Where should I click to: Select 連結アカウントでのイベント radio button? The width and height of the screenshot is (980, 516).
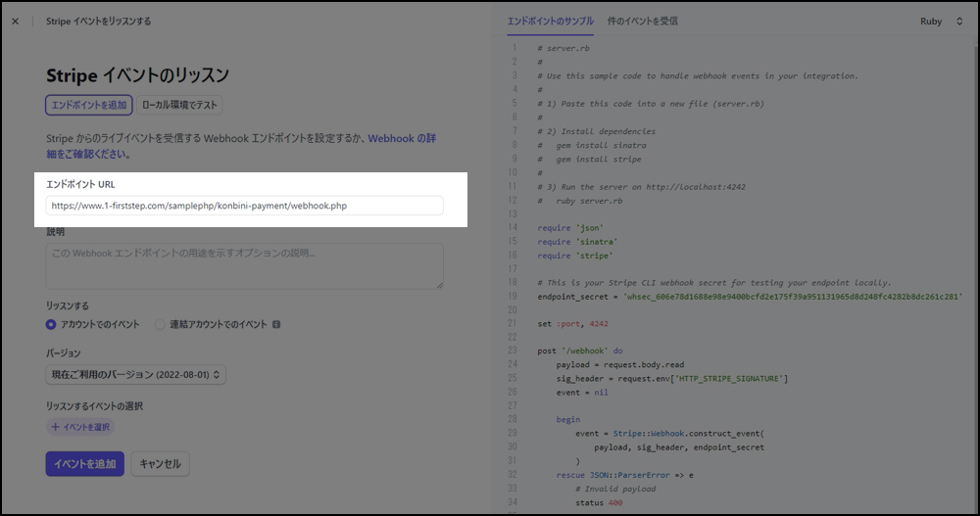point(160,324)
